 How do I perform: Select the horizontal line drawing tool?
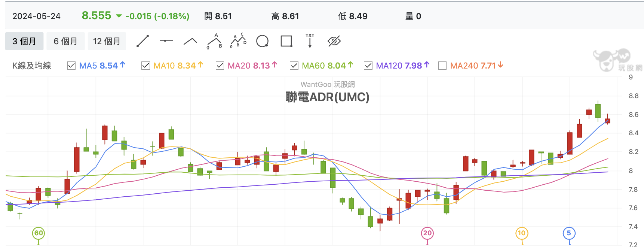(x=166, y=41)
